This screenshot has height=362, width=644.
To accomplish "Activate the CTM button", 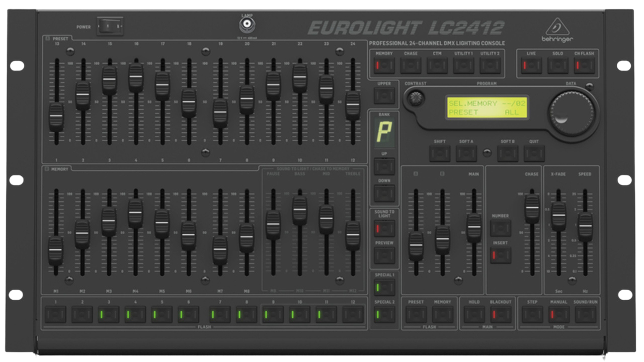I will 437,65.
